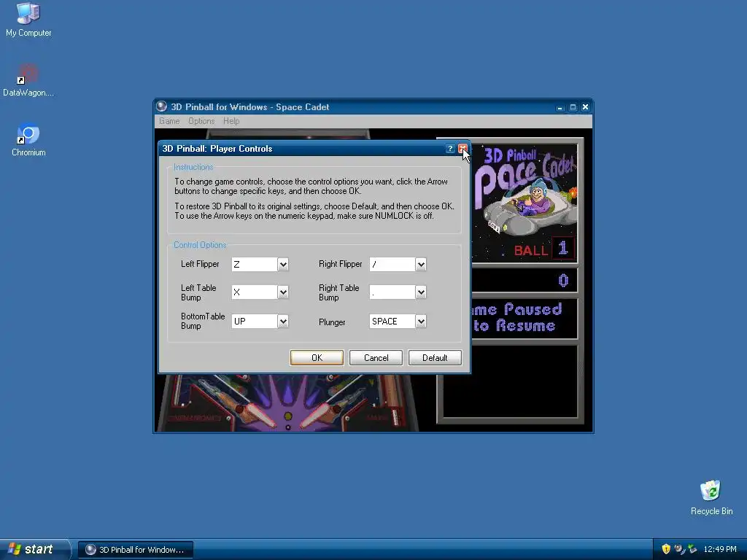Click the Right Flipper field showing /
Image resolution: width=747 pixels, height=560 pixels.
coord(392,264)
